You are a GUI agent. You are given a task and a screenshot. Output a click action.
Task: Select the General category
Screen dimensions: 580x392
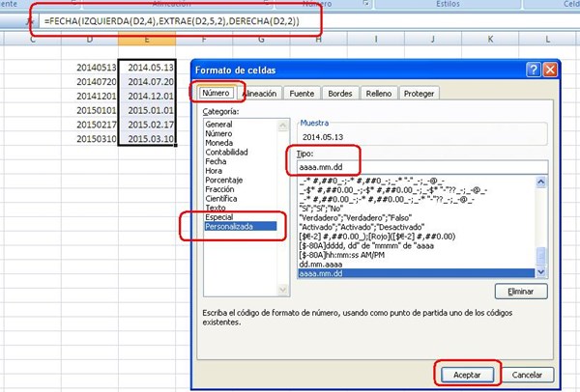[x=219, y=125]
